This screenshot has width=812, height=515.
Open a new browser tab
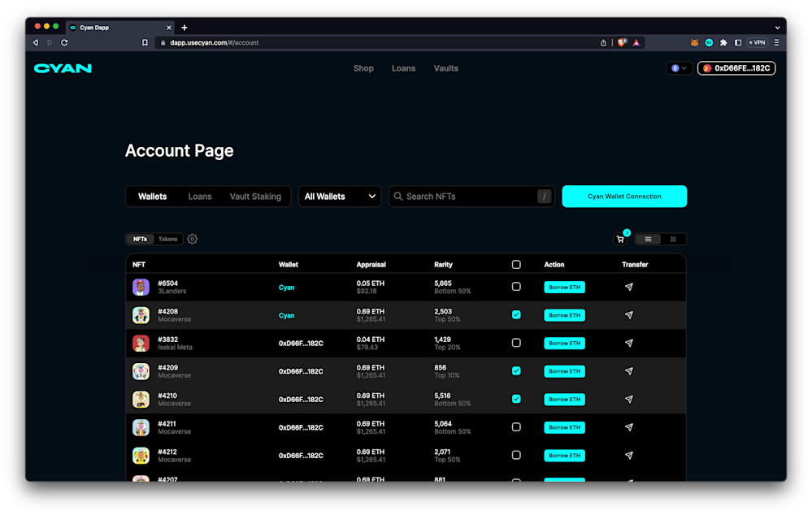[x=185, y=28]
